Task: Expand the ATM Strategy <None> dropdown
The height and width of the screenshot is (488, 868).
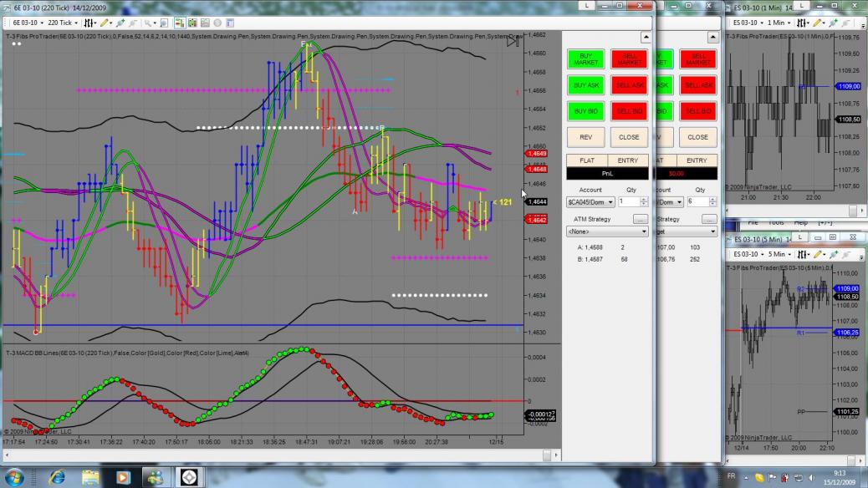Action: coord(607,231)
